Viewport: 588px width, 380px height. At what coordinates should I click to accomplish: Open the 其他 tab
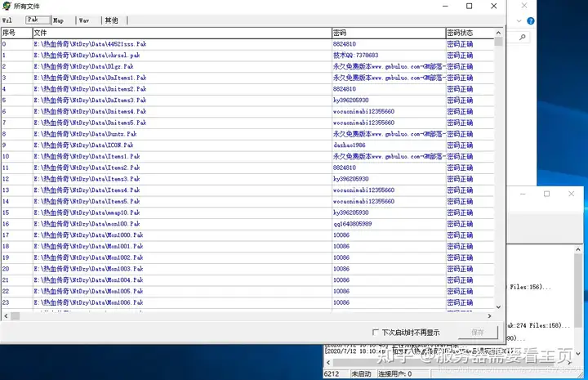tap(111, 20)
